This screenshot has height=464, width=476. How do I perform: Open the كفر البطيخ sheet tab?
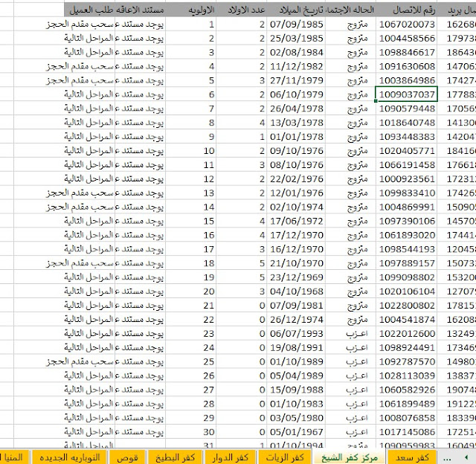coord(175,457)
